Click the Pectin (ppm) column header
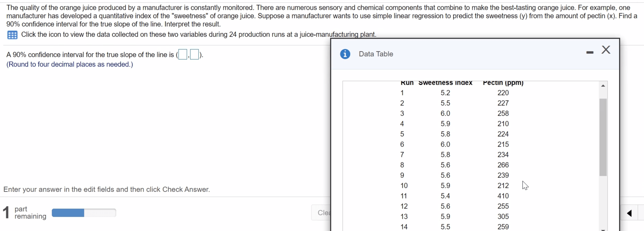 pyautogui.click(x=503, y=83)
